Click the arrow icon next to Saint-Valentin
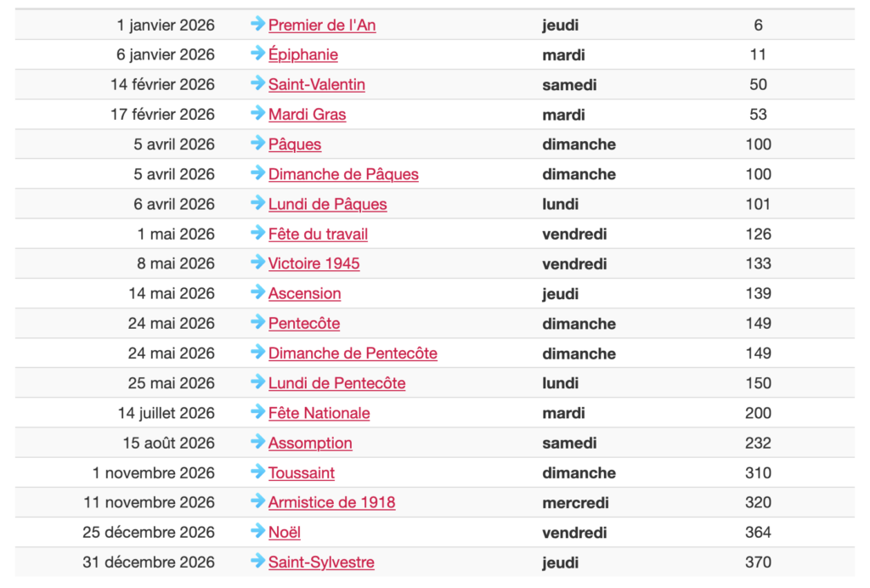 (258, 83)
